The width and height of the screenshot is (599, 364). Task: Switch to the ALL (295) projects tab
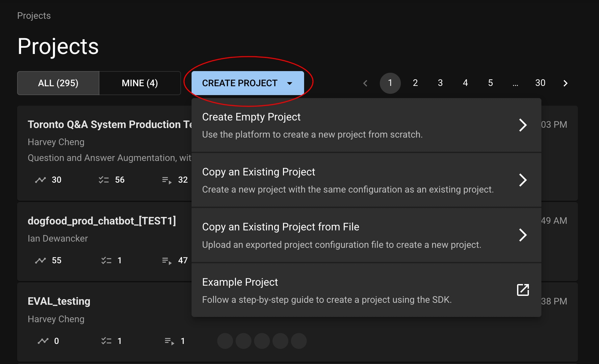(x=58, y=83)
